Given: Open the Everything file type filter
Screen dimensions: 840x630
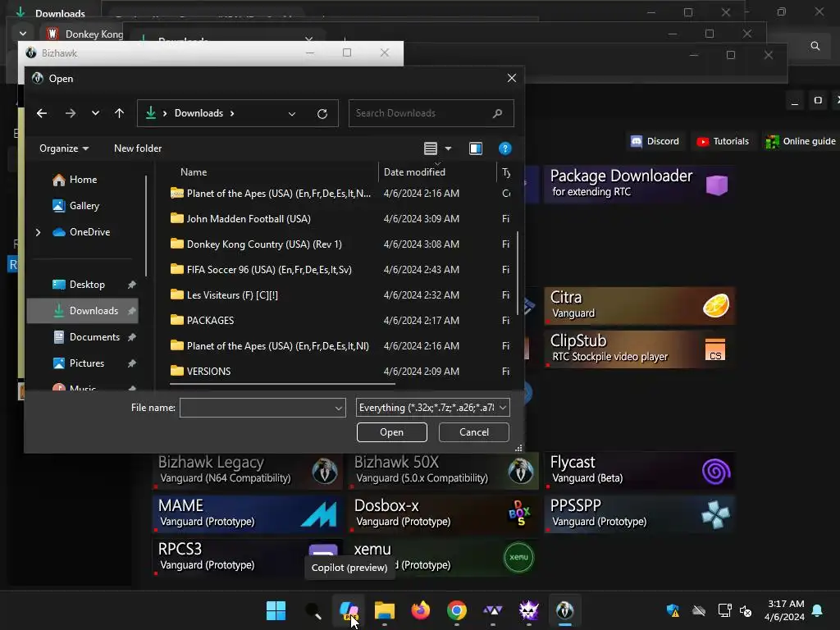Looking at the screenshot, I should [x=433, y=408].
